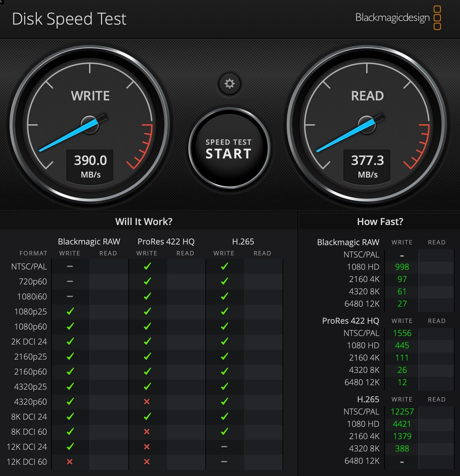Click the checkmark for 8K DCI 60 H.265 write

pyautogui.click(x=224, y=431)
